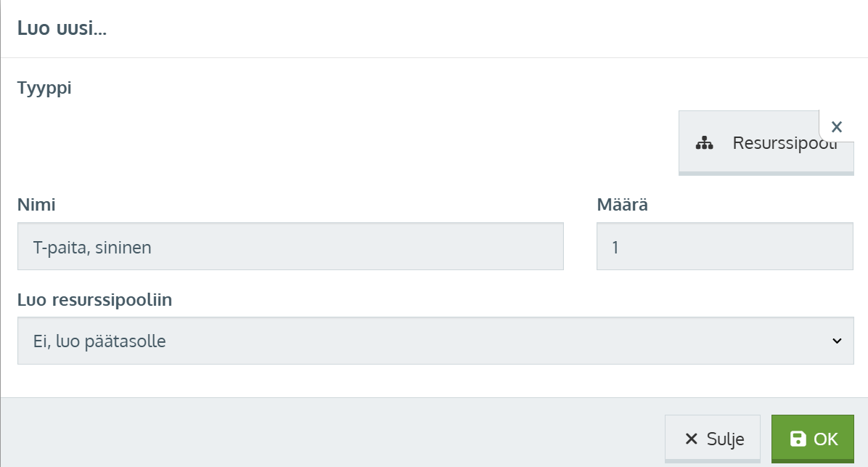Confirm with the green OK button
This screenshot has height=467, width=868.
[x=812, y=439]
